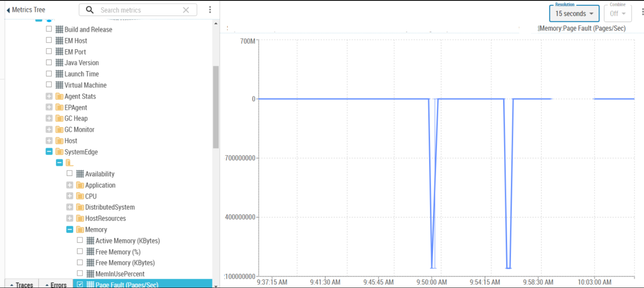Click the 9:50:00 AM time axis label
Image resolution: width=644 pixels, height=288 pixels.
coord(432,282)
